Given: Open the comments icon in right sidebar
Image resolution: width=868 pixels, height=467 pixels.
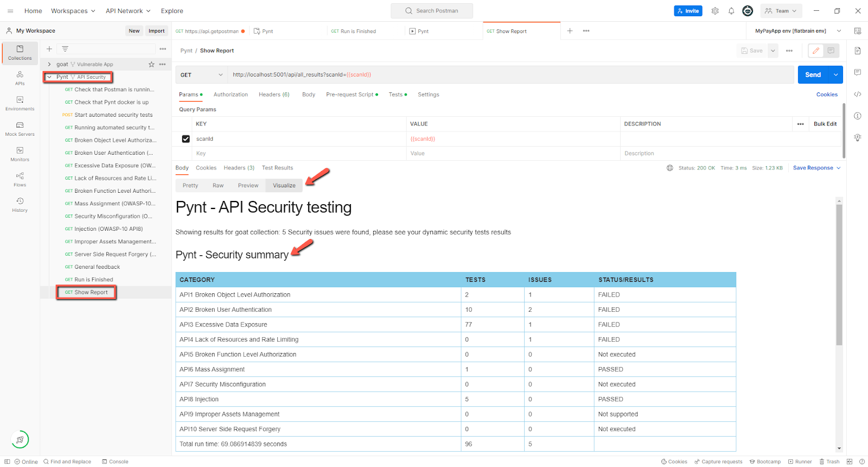Looking at the screenshot, I should [x=858, y=72].
